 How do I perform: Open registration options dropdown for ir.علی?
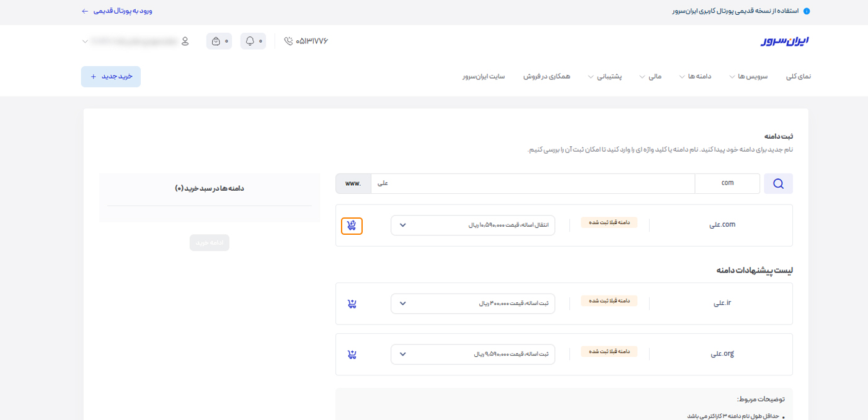tap(404, 304)
